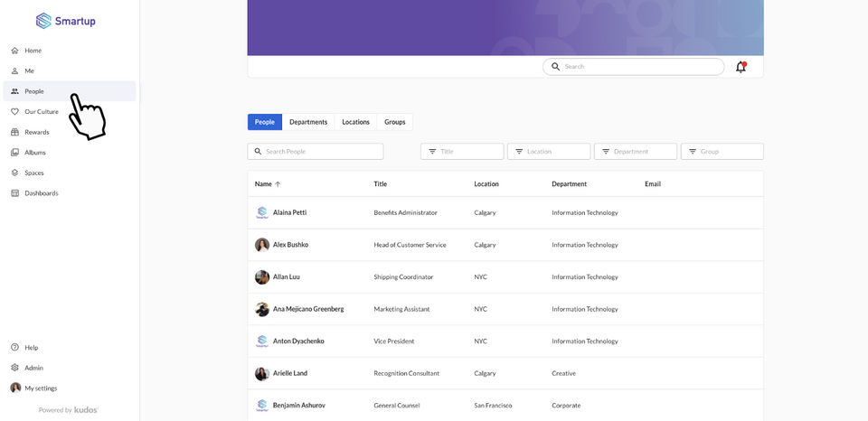Open the Group filter dropdown
The height and width of the screenshot is (421, 868).
coord(722,152)
